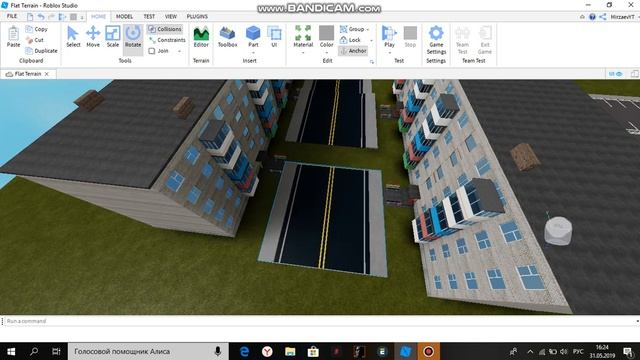Click the home icon near help
This screenshot has height=360, width=640.
coord(582,17)
